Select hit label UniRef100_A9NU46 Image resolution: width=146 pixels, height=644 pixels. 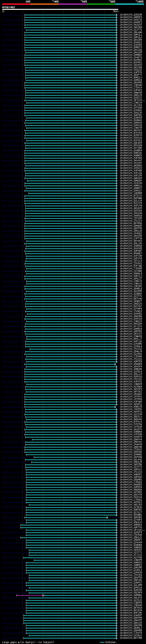131,369
